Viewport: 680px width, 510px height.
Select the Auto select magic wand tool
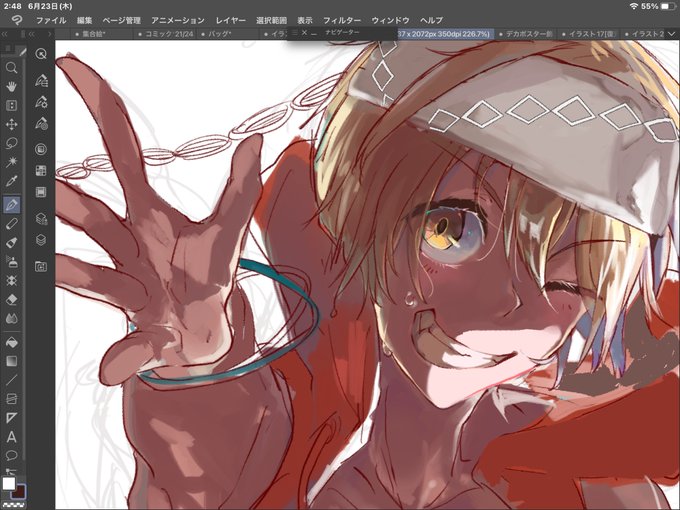(11, 162)
